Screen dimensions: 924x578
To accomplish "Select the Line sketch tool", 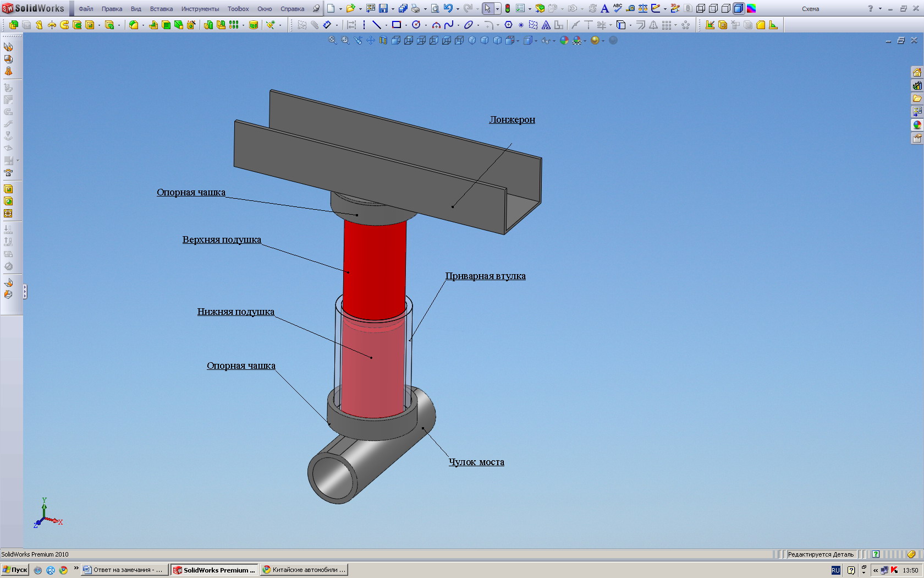I will (377, 25).
